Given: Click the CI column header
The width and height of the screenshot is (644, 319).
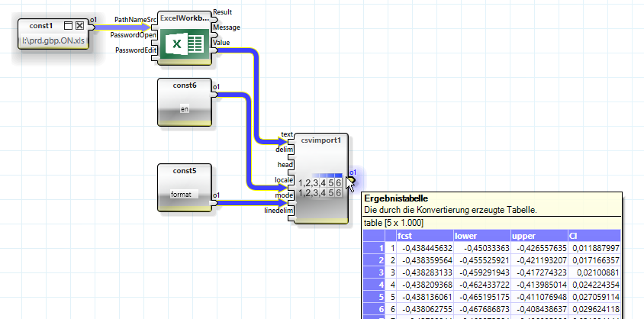Looking at the screenshot, I should [594, 236].
